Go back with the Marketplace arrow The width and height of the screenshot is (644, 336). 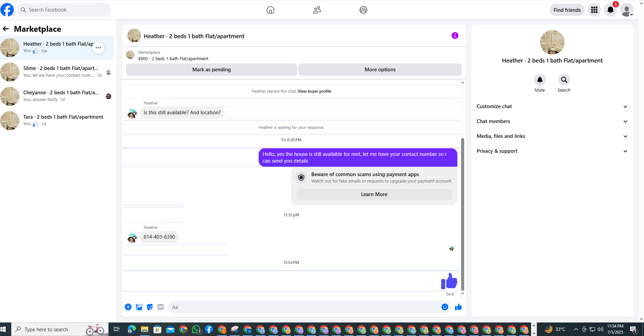pyautogui.click(x=6, y=29)
